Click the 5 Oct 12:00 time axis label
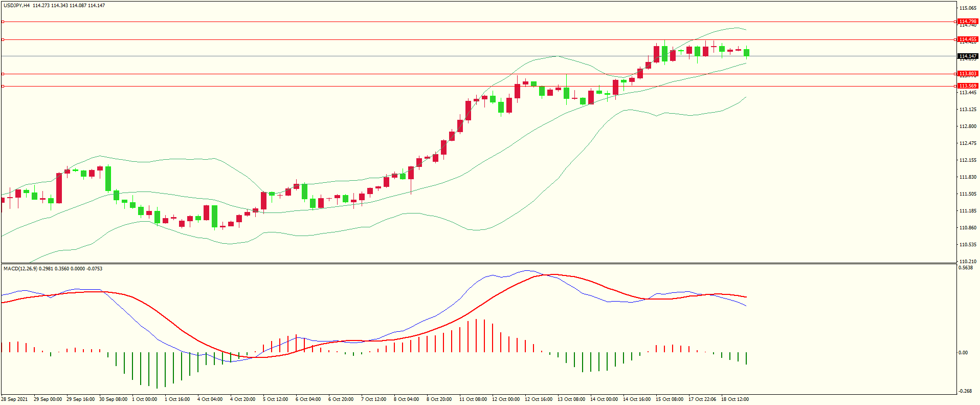The image size is (980, 405). click(x=275, y=399)
